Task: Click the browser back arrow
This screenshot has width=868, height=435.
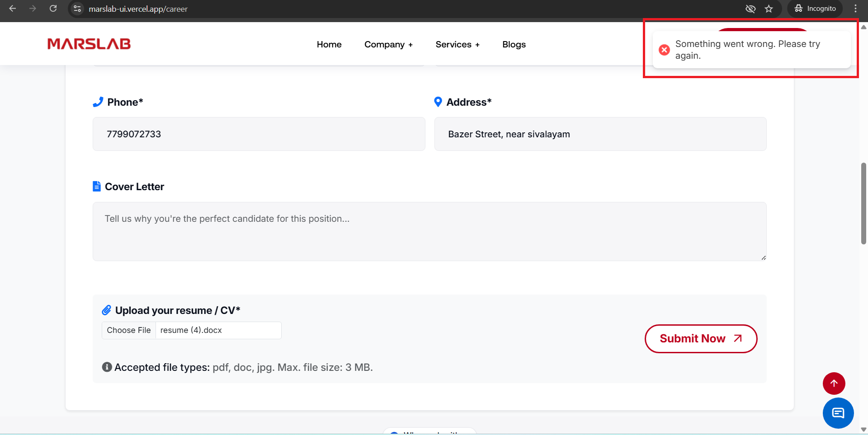Action: [x=13, y=9]
